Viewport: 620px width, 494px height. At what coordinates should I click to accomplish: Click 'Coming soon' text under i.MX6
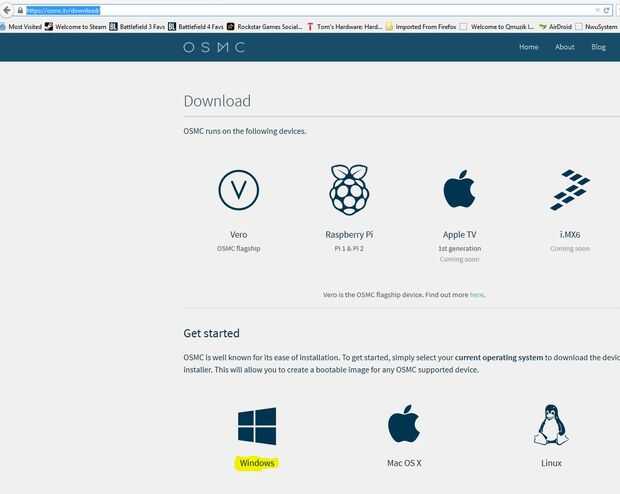tap(570, 248)
